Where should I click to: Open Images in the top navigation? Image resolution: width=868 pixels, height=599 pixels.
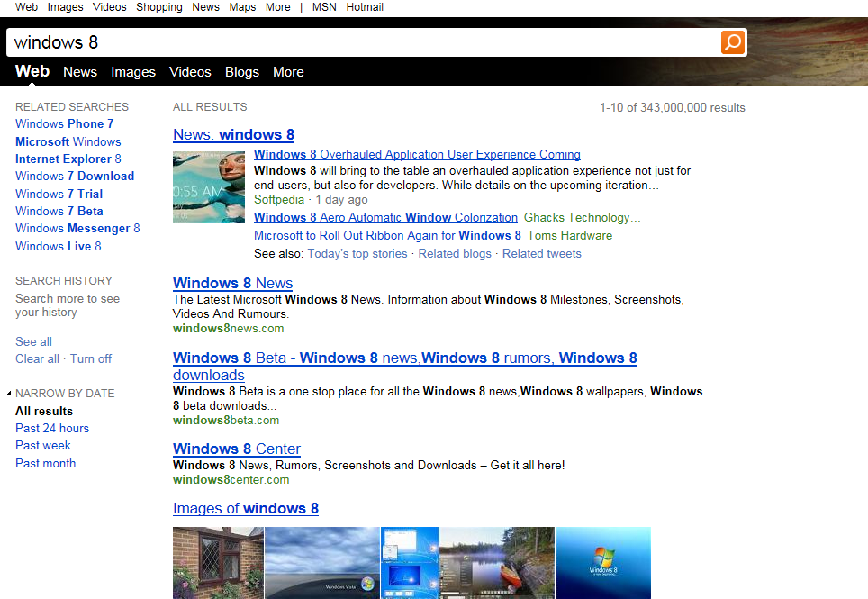coord(65,7)
